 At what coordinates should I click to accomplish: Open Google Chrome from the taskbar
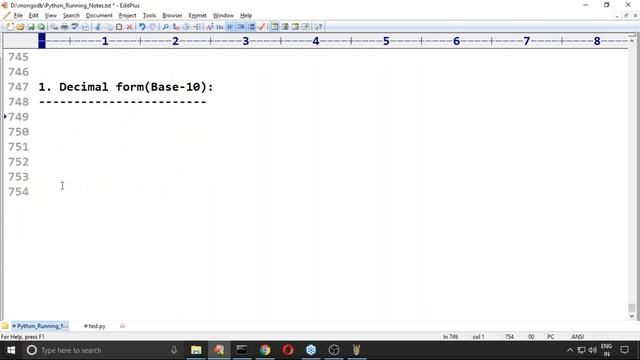click(265, 350)
